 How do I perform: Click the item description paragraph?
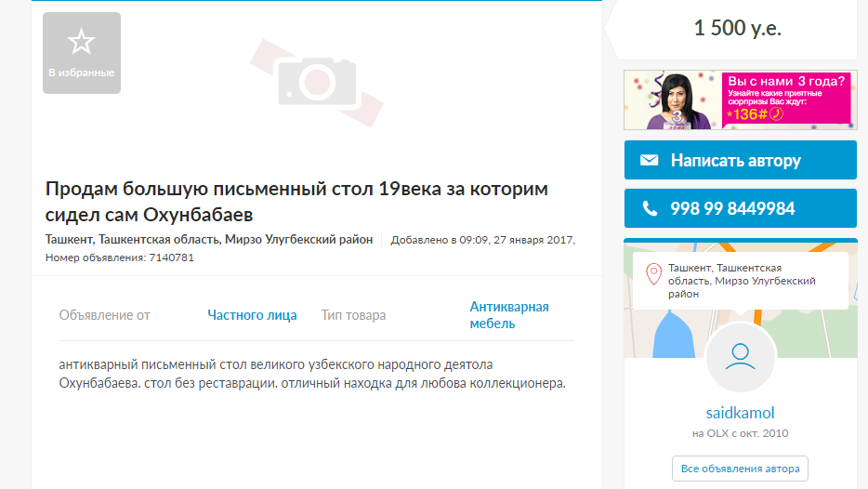coord(311,374)
